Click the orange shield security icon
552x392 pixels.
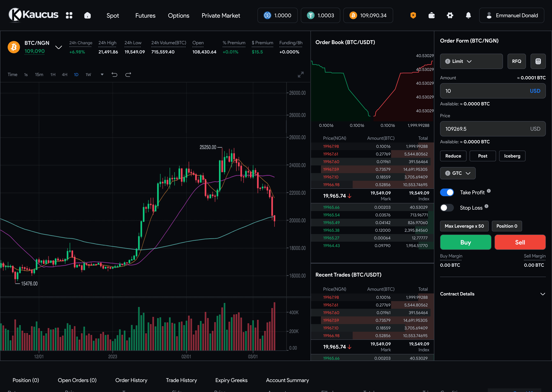coord(413,15)
